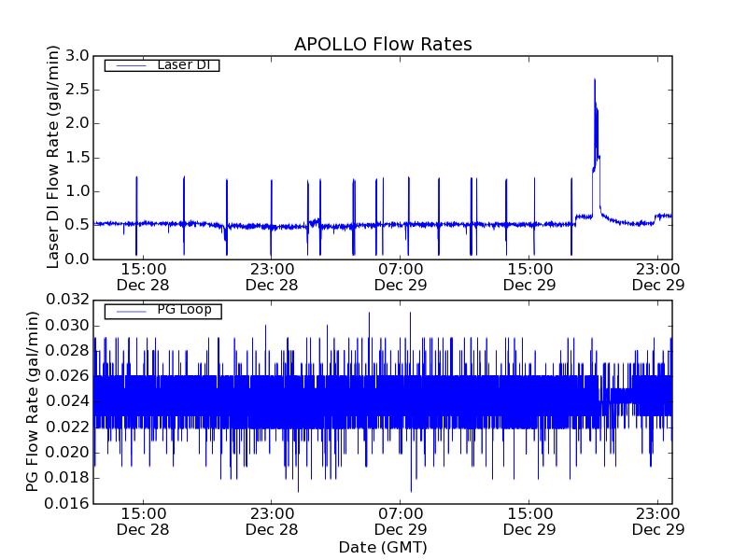Click the blue line sample in PG Loop legend
The image size is (747, 560).
click(131, 312)
